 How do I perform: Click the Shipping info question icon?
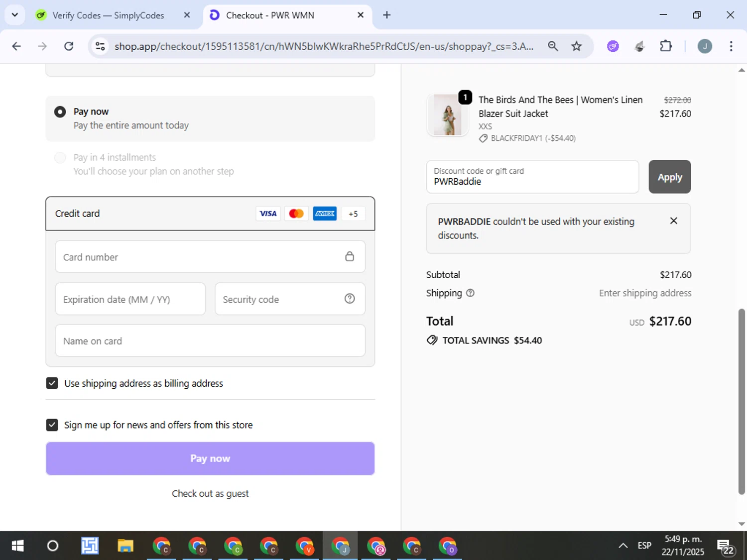pos(470,293)
